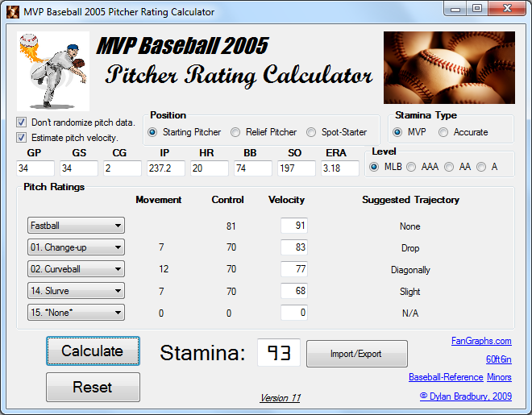Open the 15. *None* pitch dropdown
The image size is (532, 415).
click(x=76, y=313)
